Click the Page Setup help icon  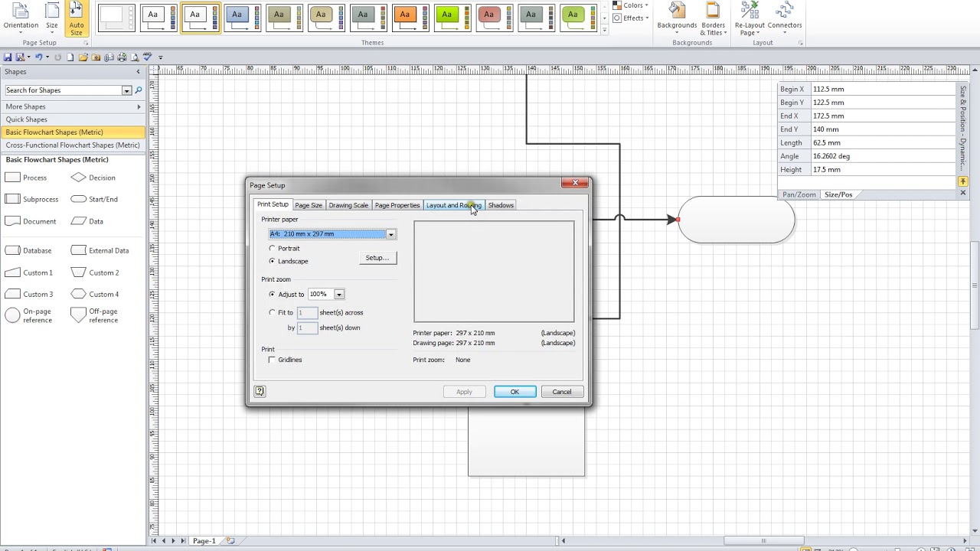click(260, 391)
